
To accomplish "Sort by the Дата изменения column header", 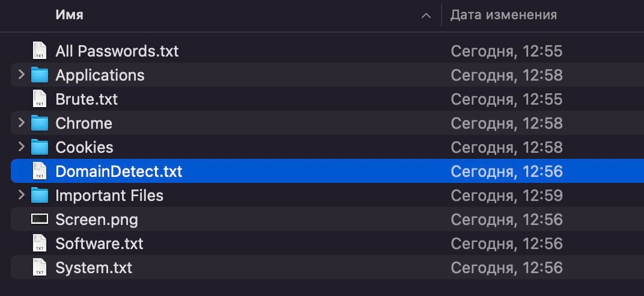I will point(503,15).
